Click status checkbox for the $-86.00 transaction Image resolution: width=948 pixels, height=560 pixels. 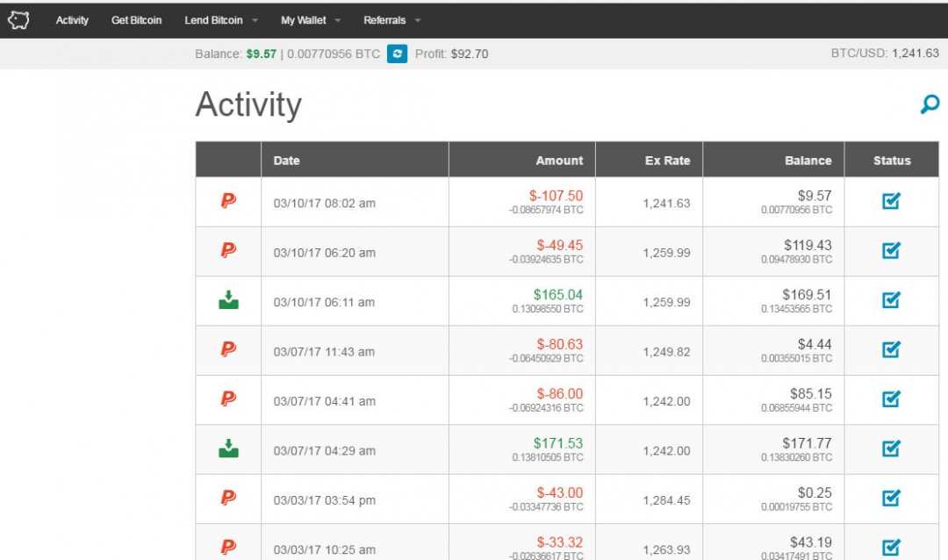click(891, 400)
